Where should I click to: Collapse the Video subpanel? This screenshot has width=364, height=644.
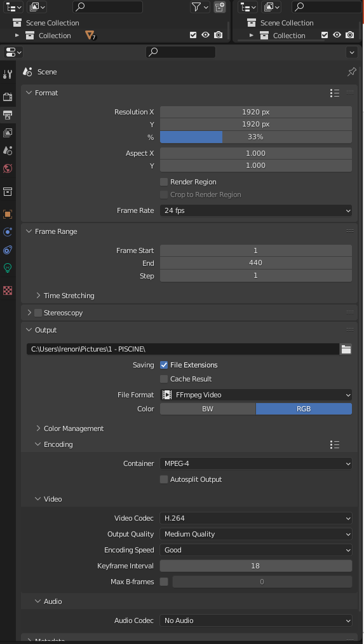38,500
